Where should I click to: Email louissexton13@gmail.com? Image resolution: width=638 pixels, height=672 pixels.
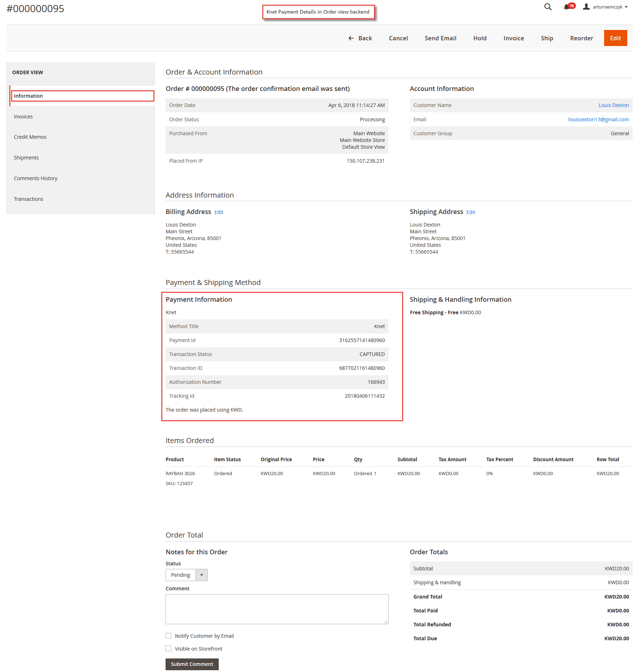598,119
